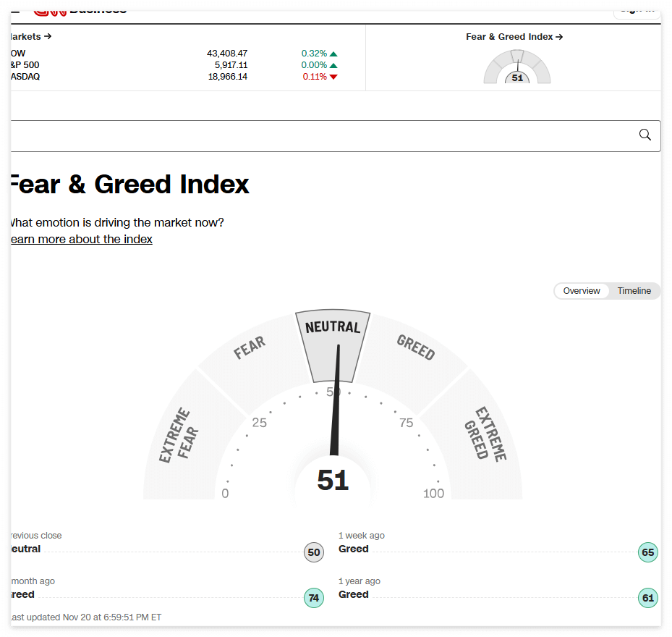Click the large 51 gauge reading
The image size is (672, 637).
click(x=333, y=480)
